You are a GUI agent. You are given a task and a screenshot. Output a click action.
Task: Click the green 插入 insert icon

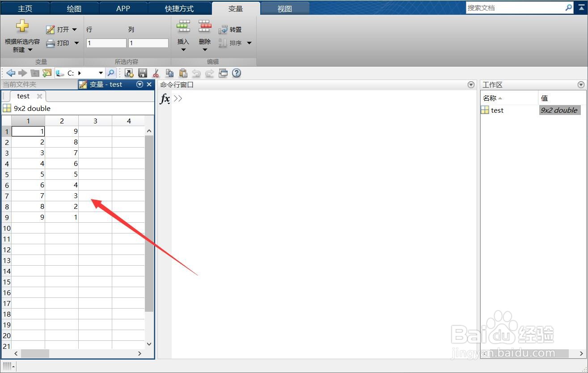pyautogui.click(x=183, y=26)
